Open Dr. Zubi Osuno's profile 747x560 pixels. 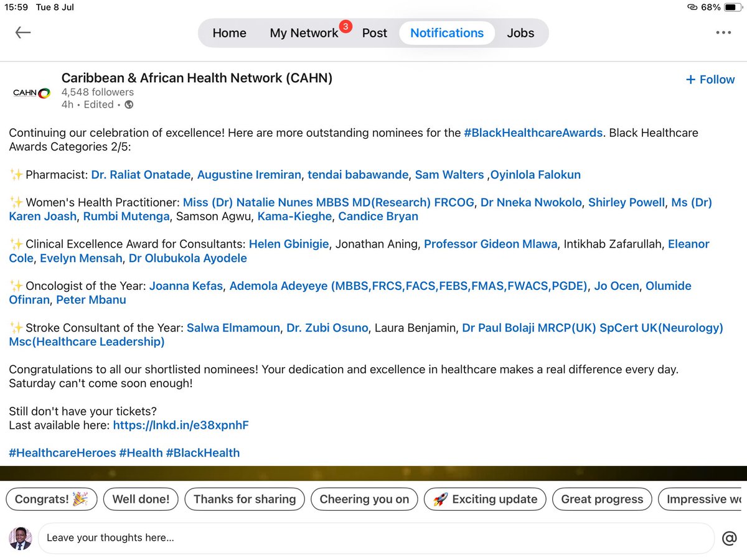[x=327, y=328]
